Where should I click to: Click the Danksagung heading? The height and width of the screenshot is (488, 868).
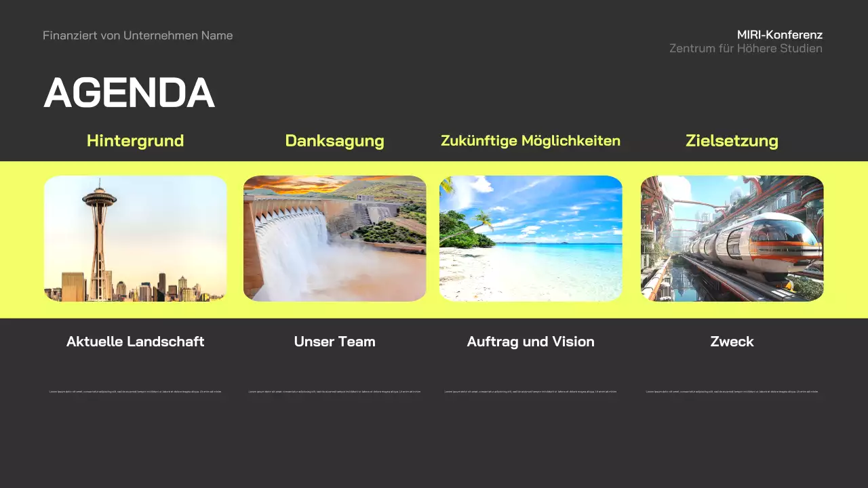tap(335, 141)
